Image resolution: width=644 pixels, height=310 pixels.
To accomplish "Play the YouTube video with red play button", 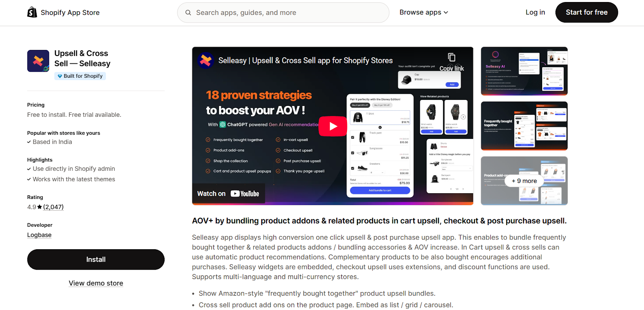I will (x=333, y=126).
